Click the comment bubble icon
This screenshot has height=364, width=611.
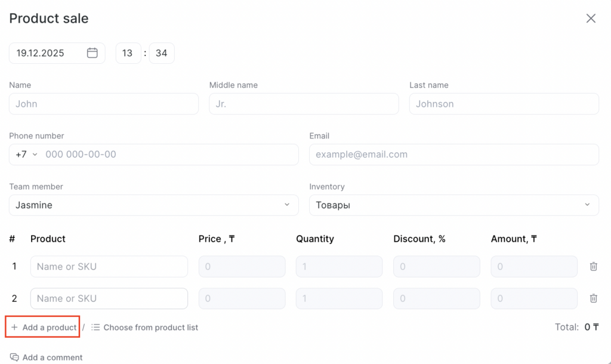click(x=15, y=357)
